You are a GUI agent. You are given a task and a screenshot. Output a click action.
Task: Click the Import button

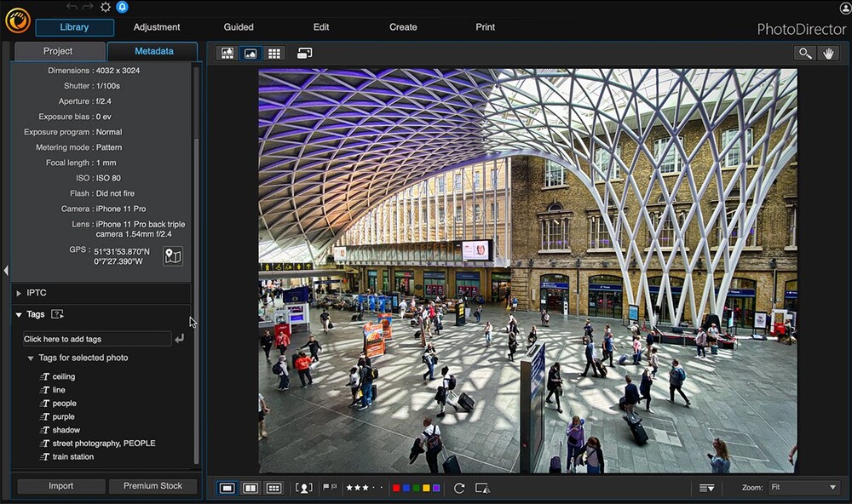coord(60,485)
